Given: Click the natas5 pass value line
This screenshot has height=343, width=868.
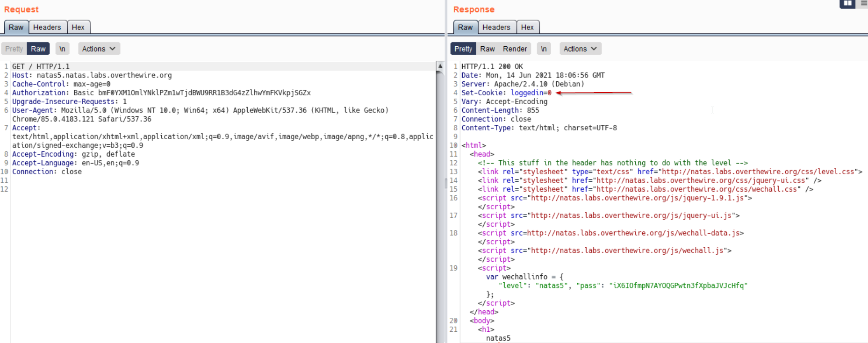Looking at the screenshot, I should point(623,286).
